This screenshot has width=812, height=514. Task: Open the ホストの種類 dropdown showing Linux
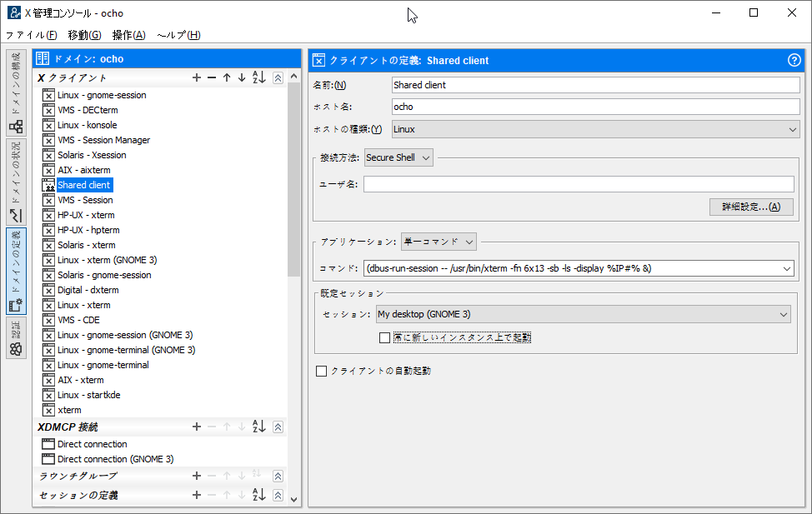(595, 129)
